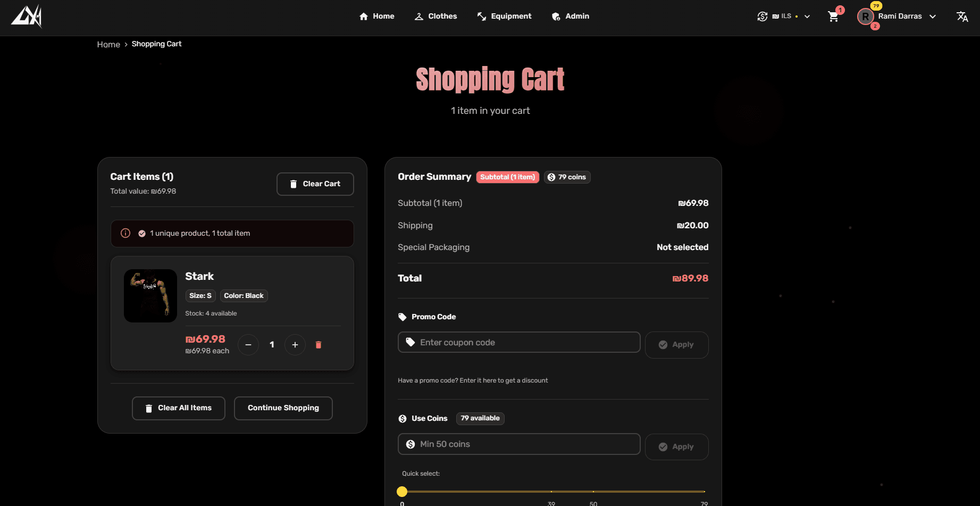This screenshot has height=506, width=980.
Task: Click the trash icon on the Stark item
Action: (319, 345)
